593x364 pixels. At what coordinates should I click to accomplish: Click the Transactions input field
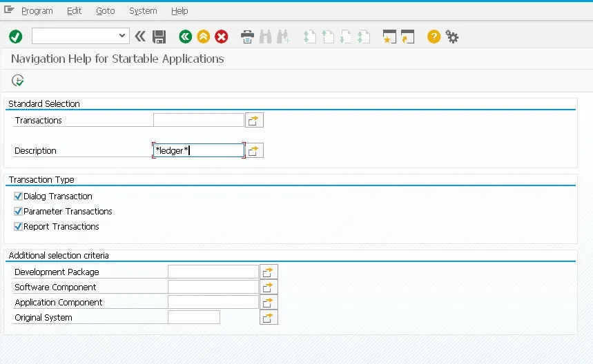tap(199, 120)
